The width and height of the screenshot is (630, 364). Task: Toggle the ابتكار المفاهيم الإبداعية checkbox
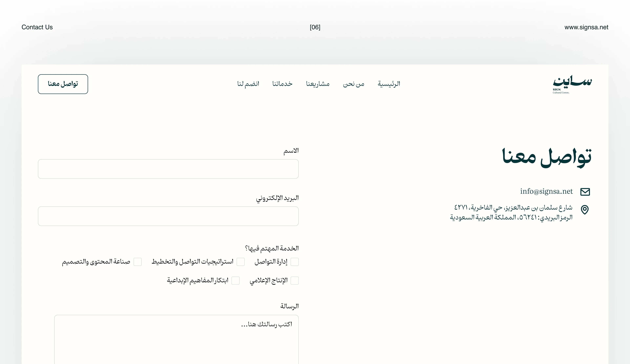(235, 281)
